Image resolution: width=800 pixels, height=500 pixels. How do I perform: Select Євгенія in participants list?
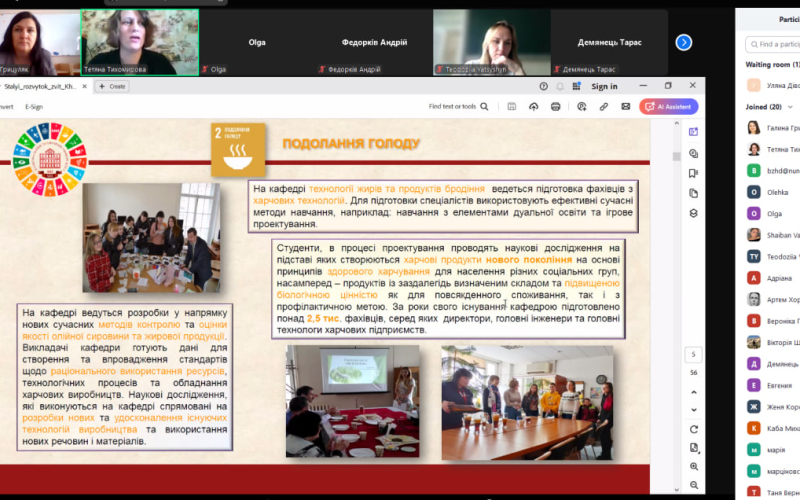pos(773,385)
